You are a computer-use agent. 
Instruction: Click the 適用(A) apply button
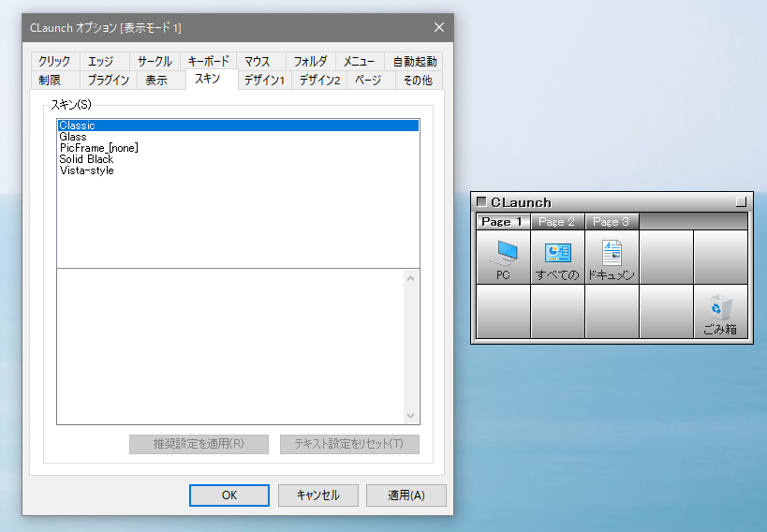click(x=406, y=495)
